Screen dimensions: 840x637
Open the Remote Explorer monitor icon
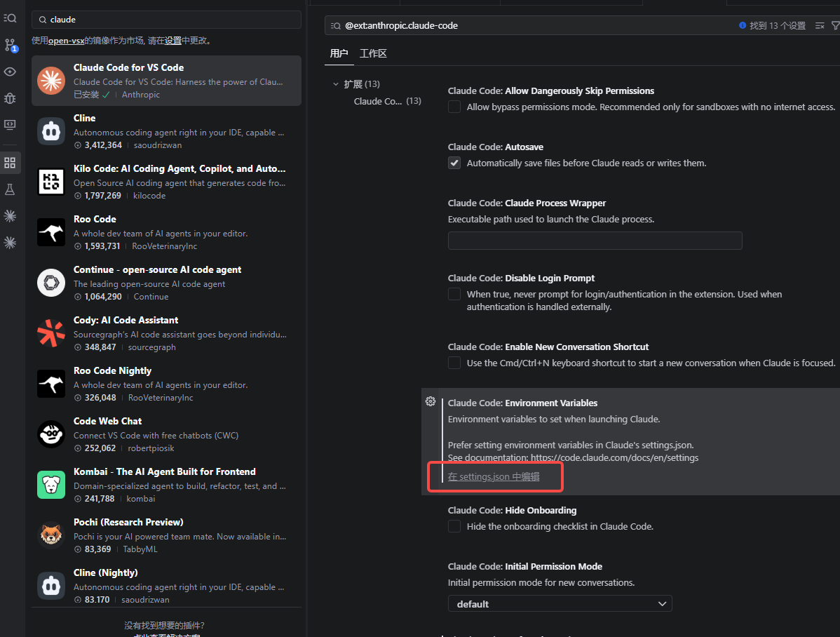(10, 124)
